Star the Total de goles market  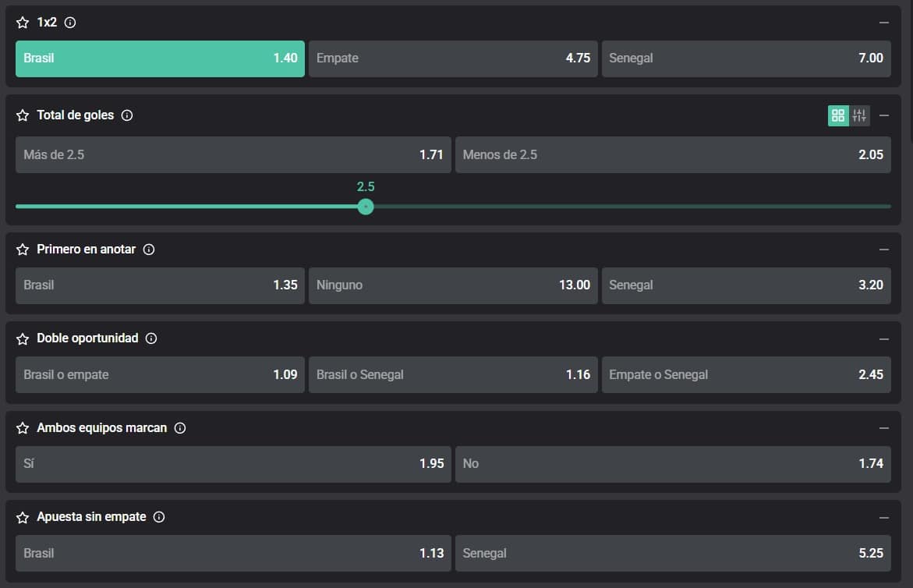(23, 115)
